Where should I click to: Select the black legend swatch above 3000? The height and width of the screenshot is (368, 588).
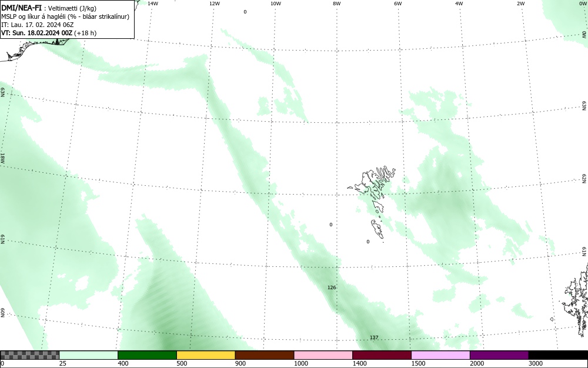pos(558,355)
